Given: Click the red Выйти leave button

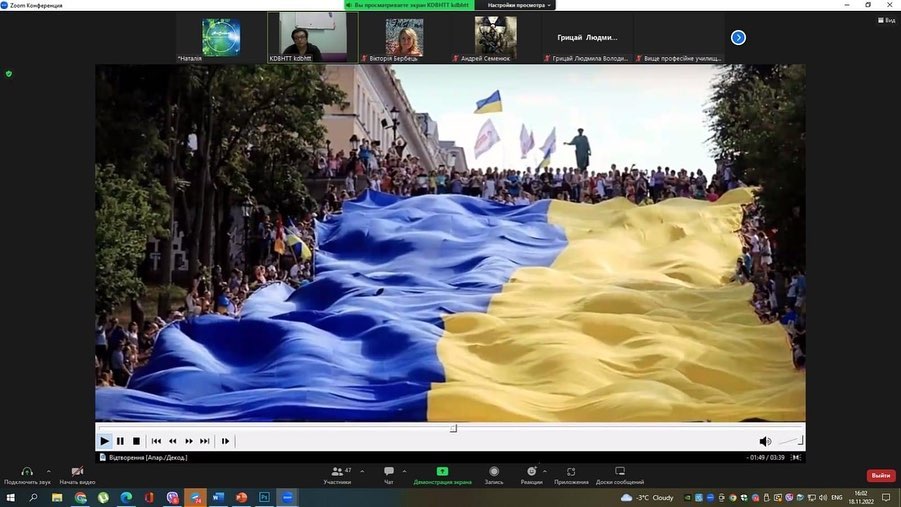Looking at the screenshot, I should pyautogui.click(x=880, y=475).
